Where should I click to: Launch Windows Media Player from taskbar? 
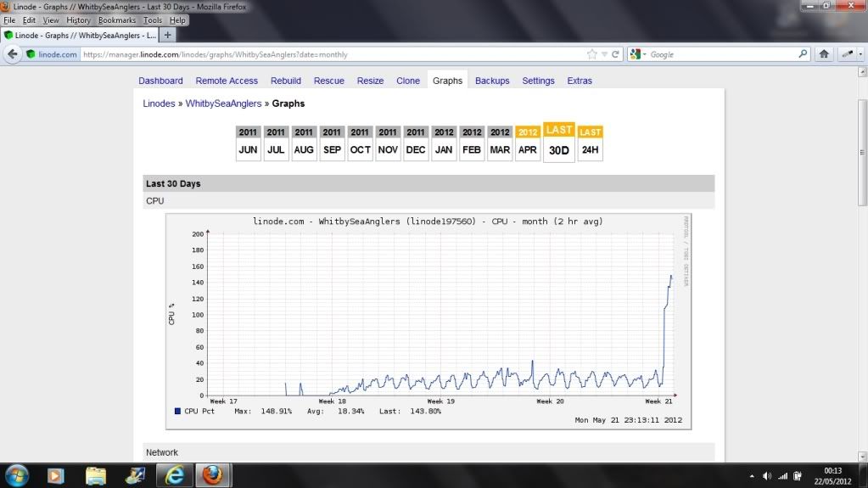[55, 475]
